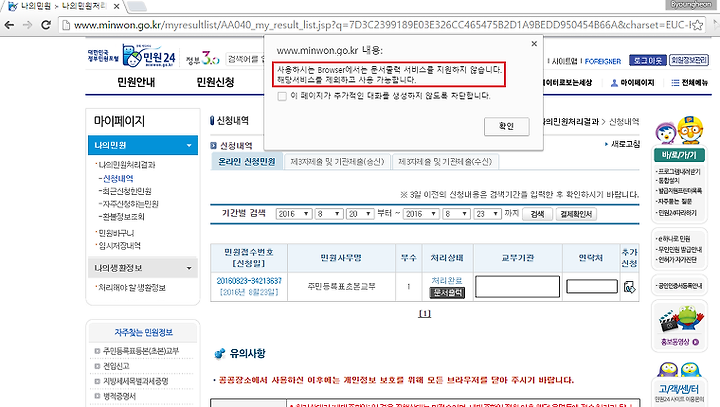Open 공인인증서등록안내 link
720x407 pixels.
pos(680,286)
